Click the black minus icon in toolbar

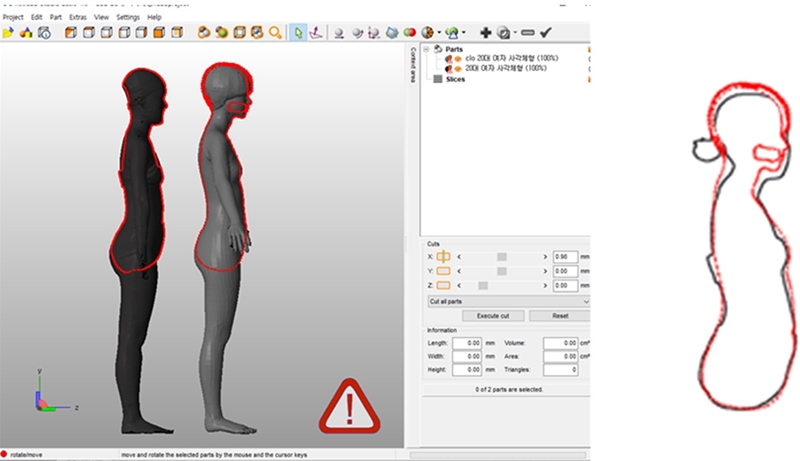tap(527, 32)
